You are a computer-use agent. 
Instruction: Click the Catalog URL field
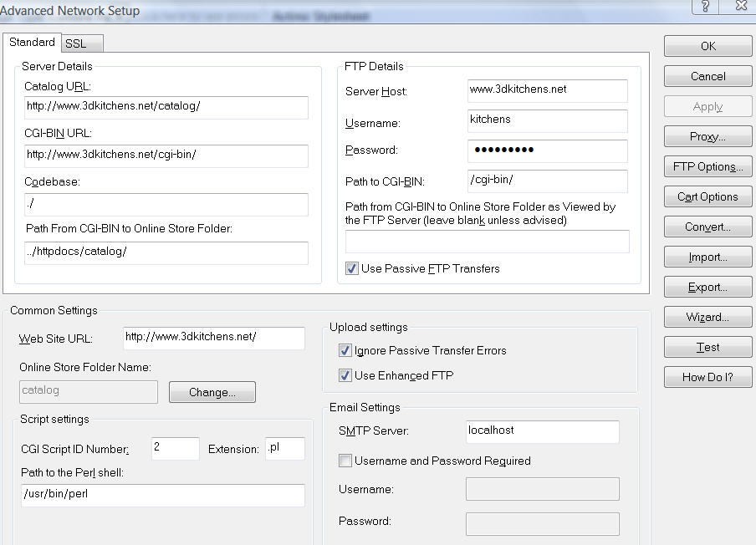[x=166, y=107]
